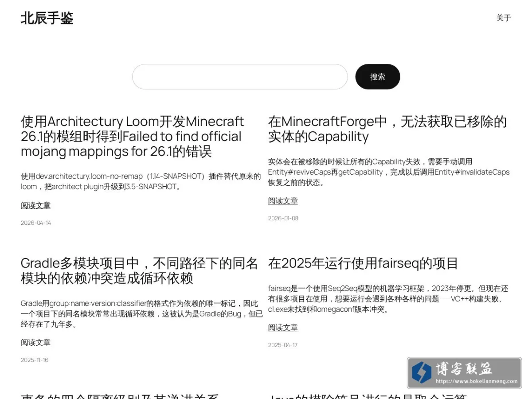
Task: Click 阅读文章 under the fairseq post
Action: click(283, 328)
